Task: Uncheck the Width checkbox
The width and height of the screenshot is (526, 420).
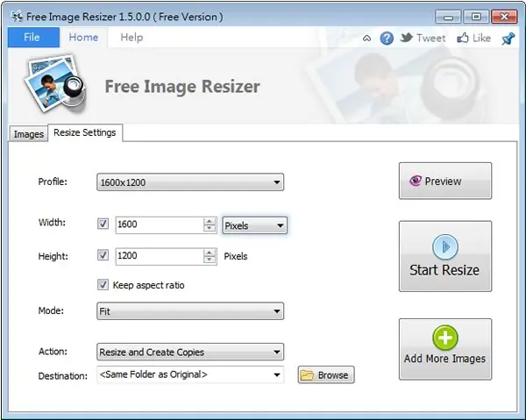Action: (103, 224)
